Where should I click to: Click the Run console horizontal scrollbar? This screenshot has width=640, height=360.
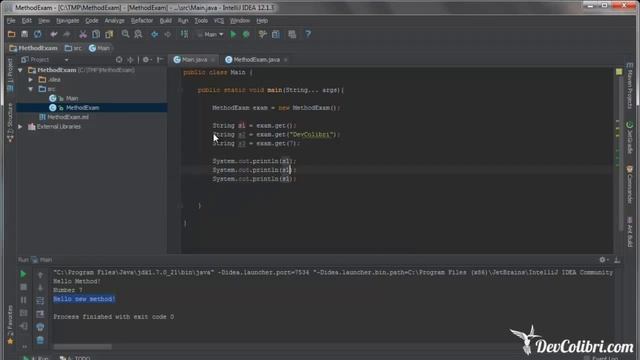[x=83, y=347]
